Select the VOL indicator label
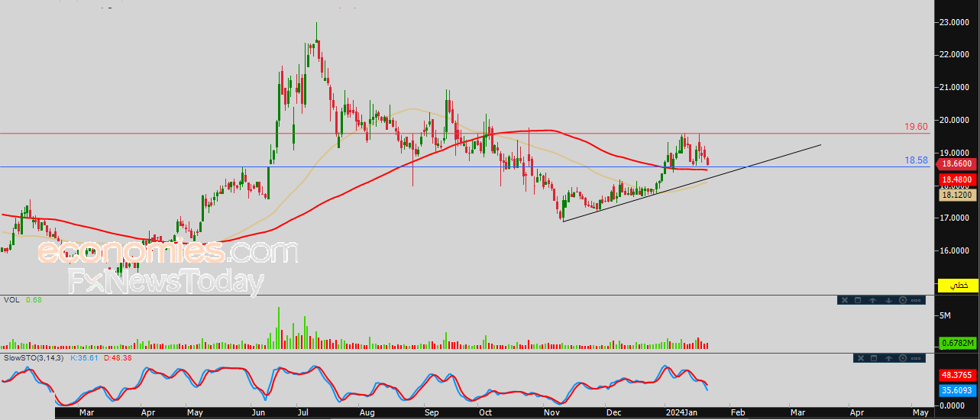The width and height of the screenshot is (980, 420). point(11,299)
